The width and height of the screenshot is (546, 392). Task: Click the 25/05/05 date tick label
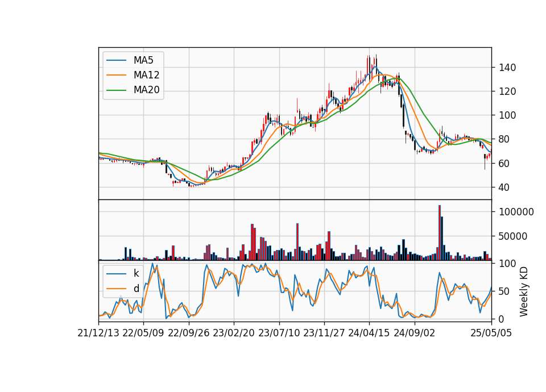[x=491, y=333]
